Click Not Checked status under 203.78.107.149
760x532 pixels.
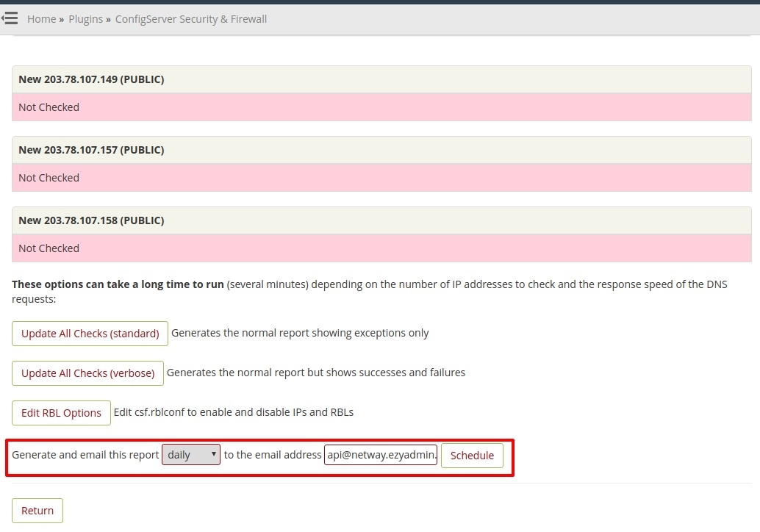[49, 107]
